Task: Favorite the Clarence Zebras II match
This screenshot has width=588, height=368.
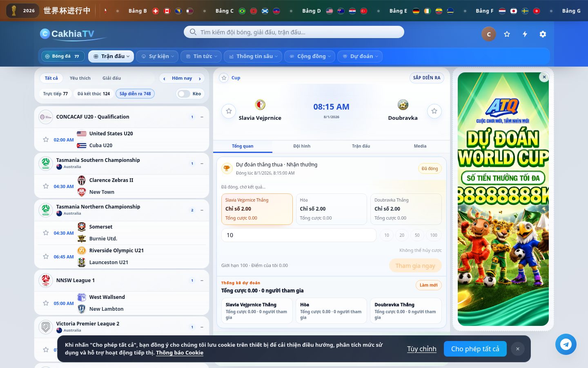Action: point(46,186)
